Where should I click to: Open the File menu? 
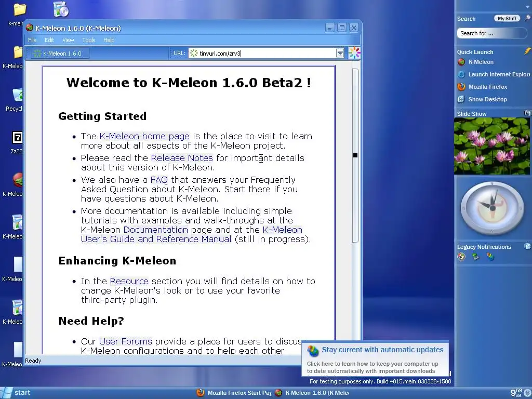point(32,40)
